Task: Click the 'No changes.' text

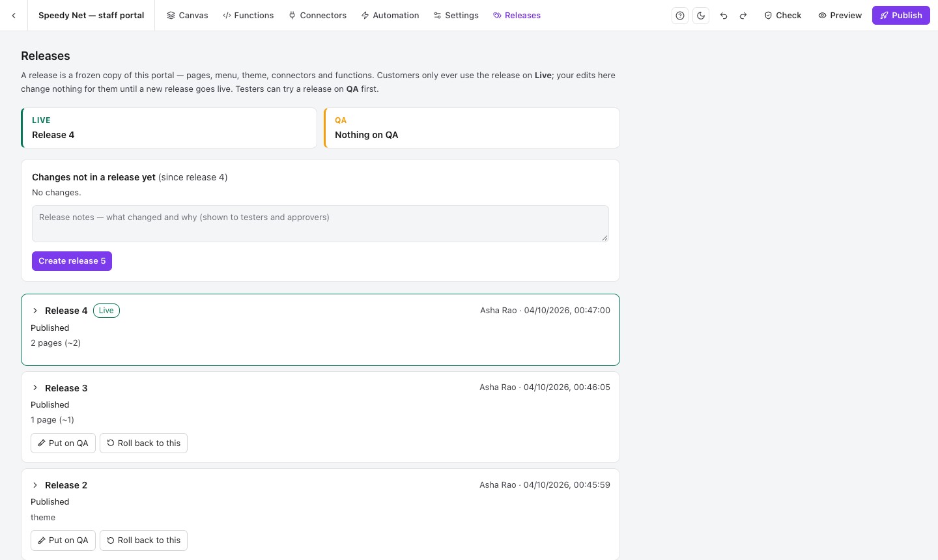Action: [x=57, y=193]
